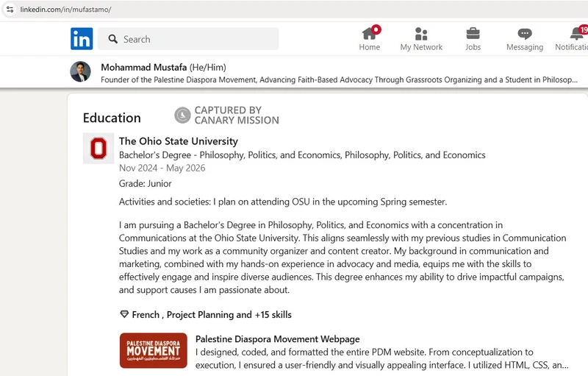The image size is (588, 376).
Task: Open Palestine Diaspora Movement Webpage title
Action: click(x=278, y=339)
